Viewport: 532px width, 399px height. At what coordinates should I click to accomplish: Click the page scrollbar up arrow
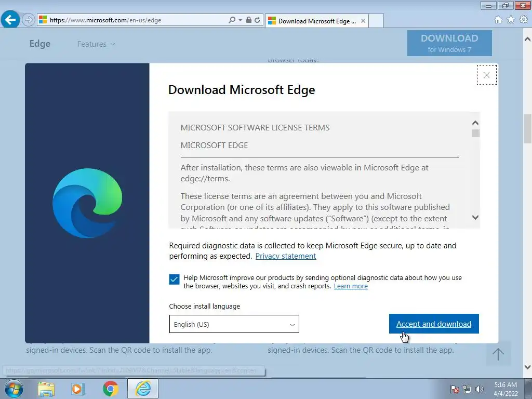527,38
